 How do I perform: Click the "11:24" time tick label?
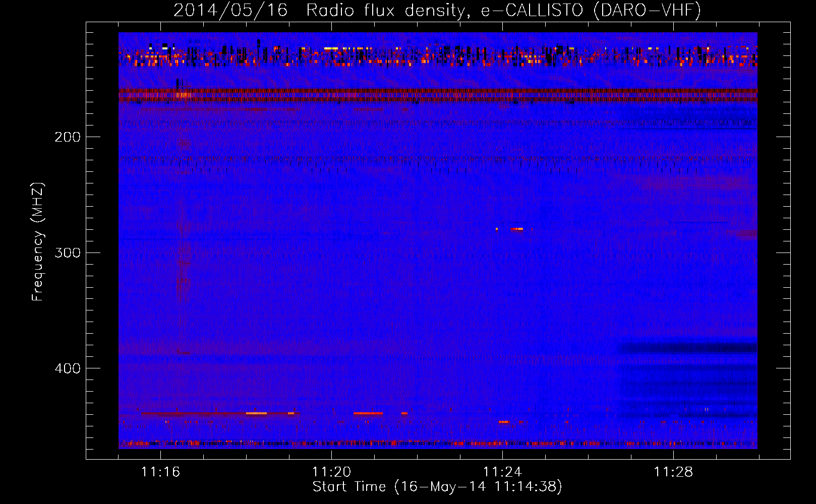coord(502,472)
